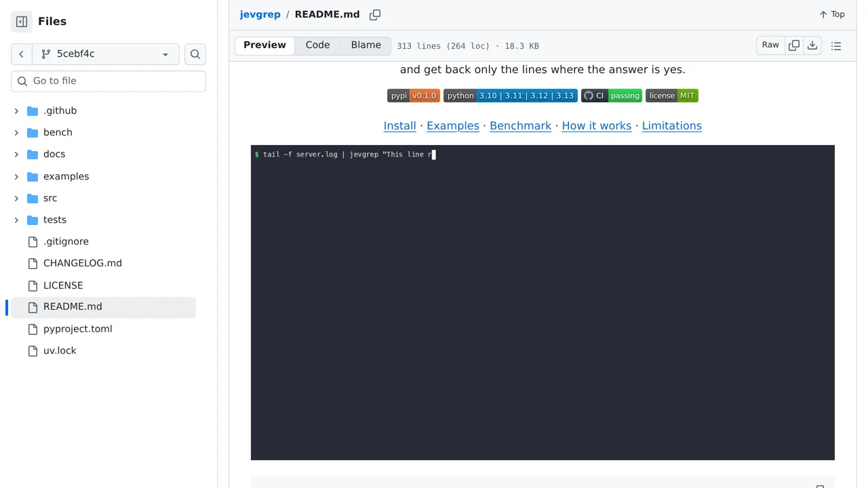868x488 pixels.
Task: Follow the Examples link
Action: coord(453,126)
